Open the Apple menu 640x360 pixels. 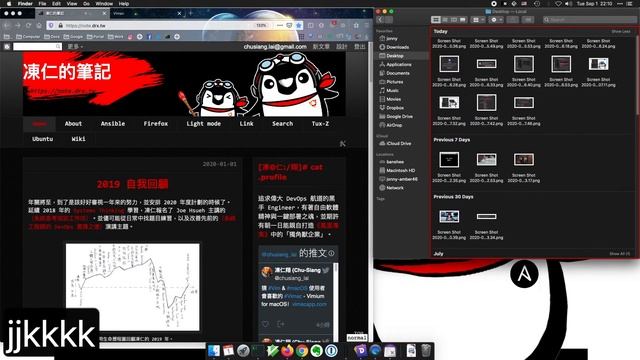(x=9, y=4)
